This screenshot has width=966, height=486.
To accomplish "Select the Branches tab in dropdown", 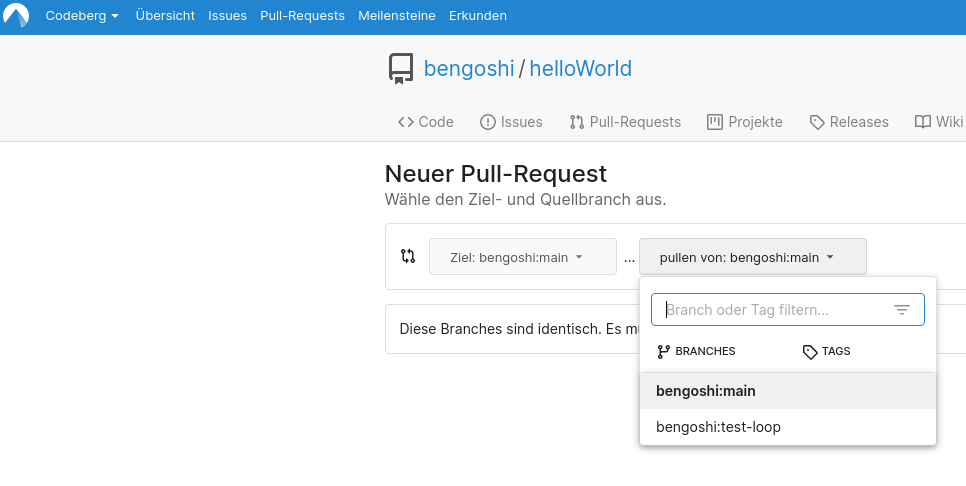I will 696,351.
